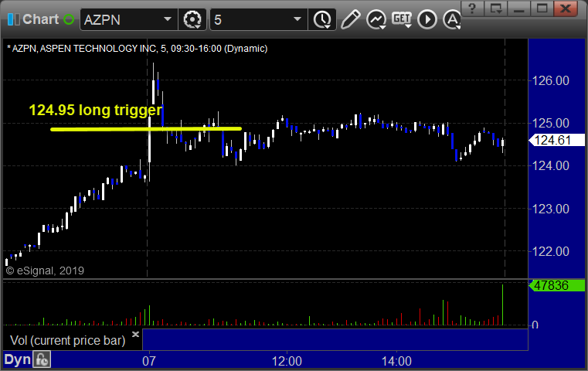The height and width of the screenshot is (371, 588).
Task: Open the GET tools icon
Action: click(402, 19)
